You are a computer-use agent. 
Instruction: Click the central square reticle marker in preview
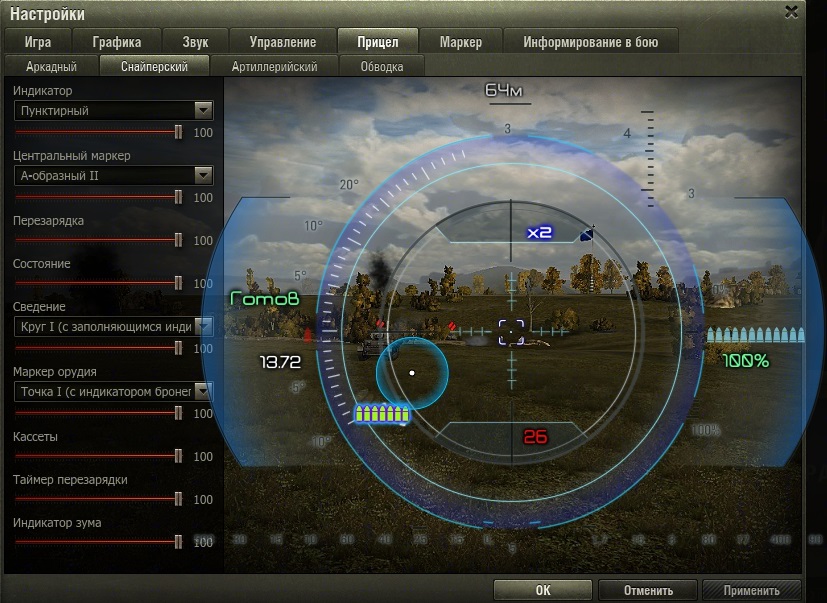pos(511,332)
